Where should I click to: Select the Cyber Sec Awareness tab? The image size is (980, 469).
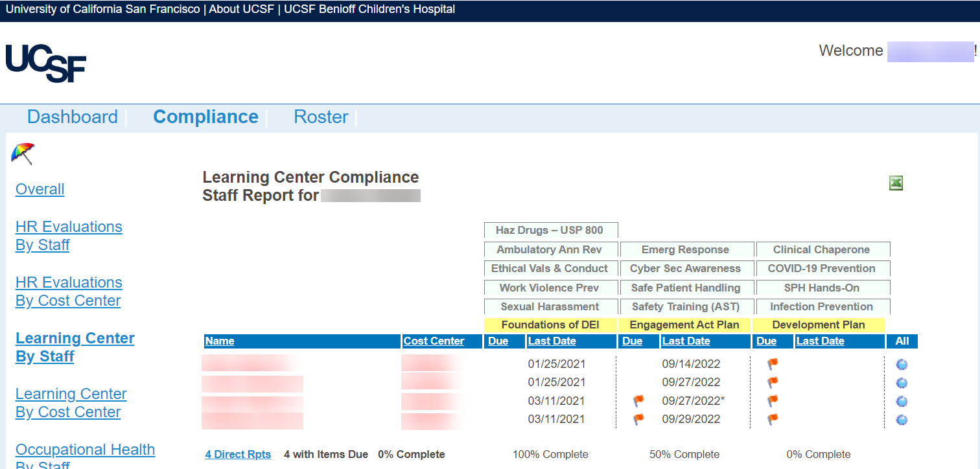(687, 268)
